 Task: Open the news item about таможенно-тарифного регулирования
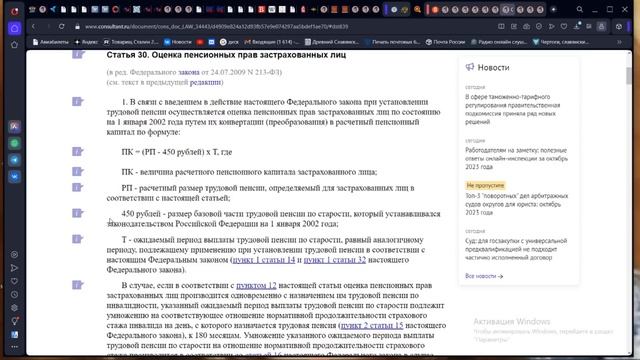pyautogui.click(x=513, y=109)
